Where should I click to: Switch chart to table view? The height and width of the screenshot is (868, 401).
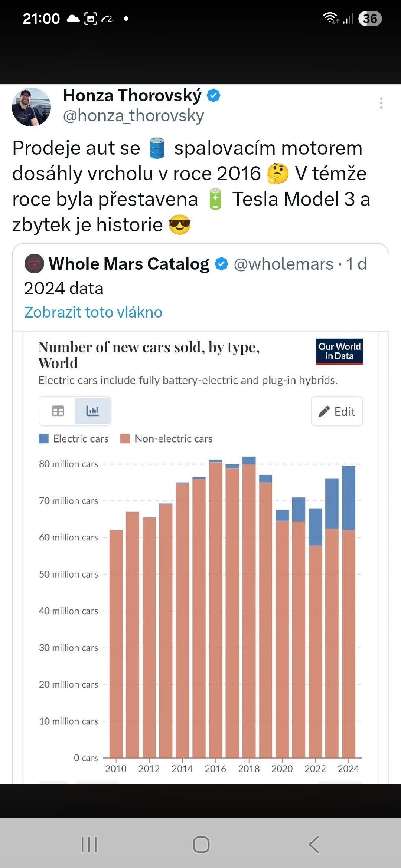[58, 411]
